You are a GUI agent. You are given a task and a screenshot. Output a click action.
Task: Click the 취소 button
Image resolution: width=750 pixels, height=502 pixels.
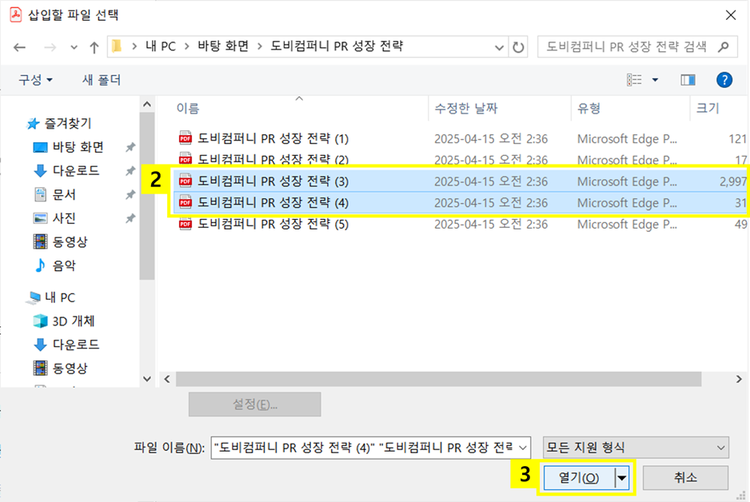pyautogui.click(x=685, y=477)
